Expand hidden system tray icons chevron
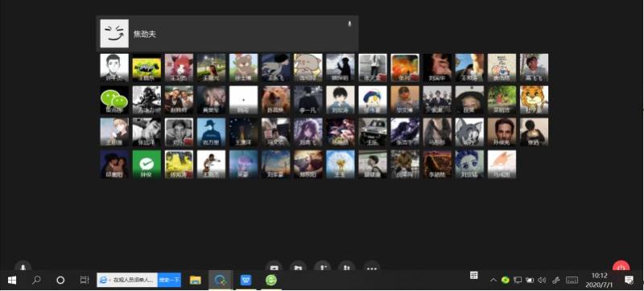Image resolution: width=644 pixels, height=291 pixels. (x=493, y=281)
